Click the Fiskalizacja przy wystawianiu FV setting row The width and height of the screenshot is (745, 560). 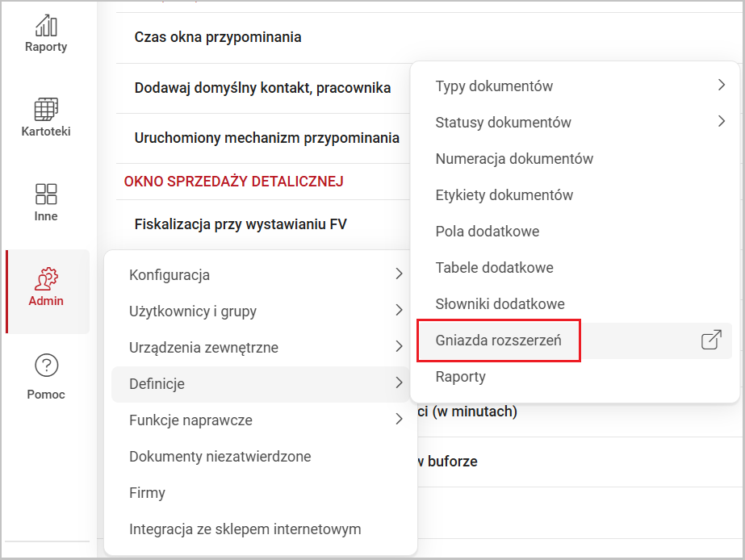[241, 224]
